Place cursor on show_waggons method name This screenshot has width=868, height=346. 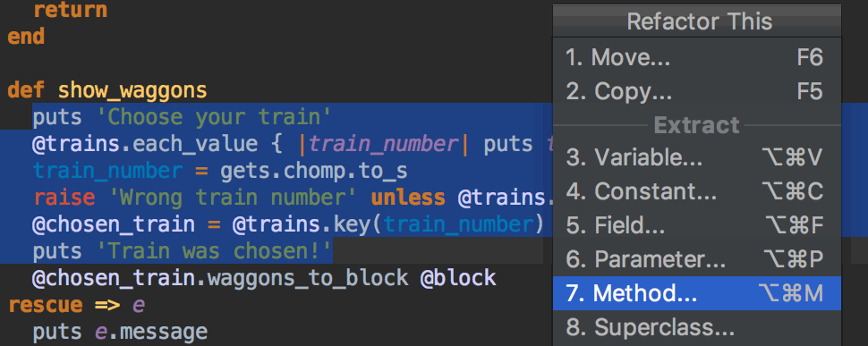132,90
